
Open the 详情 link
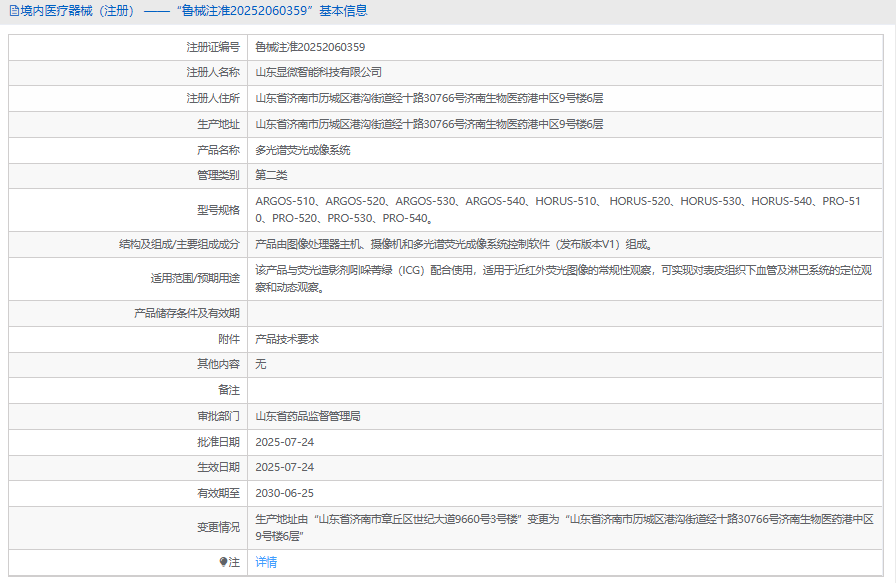[266, 563]
